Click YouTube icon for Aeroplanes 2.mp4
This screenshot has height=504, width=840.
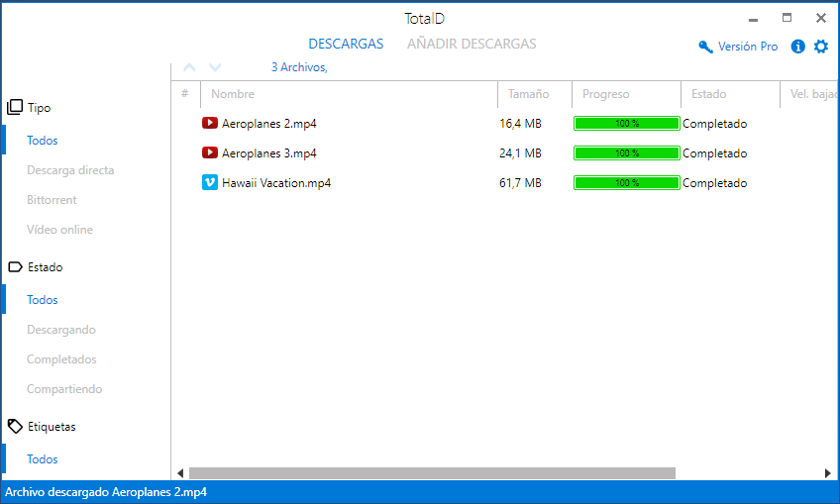coord(209,123)
